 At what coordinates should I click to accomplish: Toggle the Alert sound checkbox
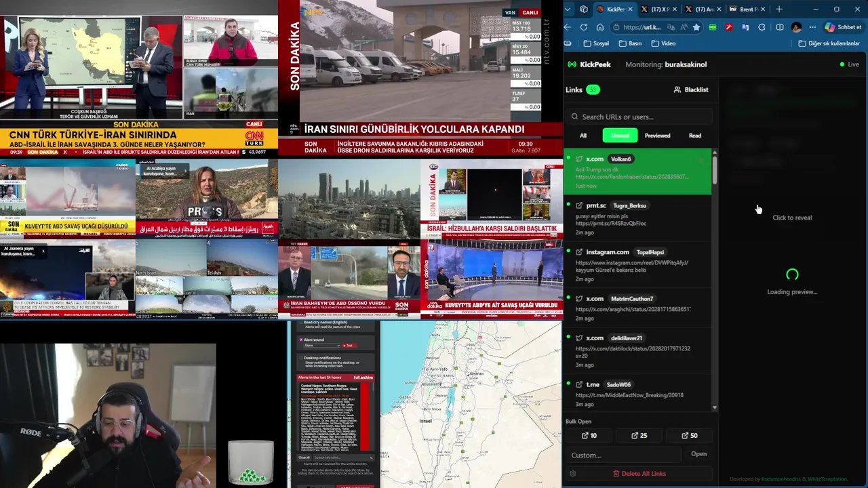click(301, 340)
